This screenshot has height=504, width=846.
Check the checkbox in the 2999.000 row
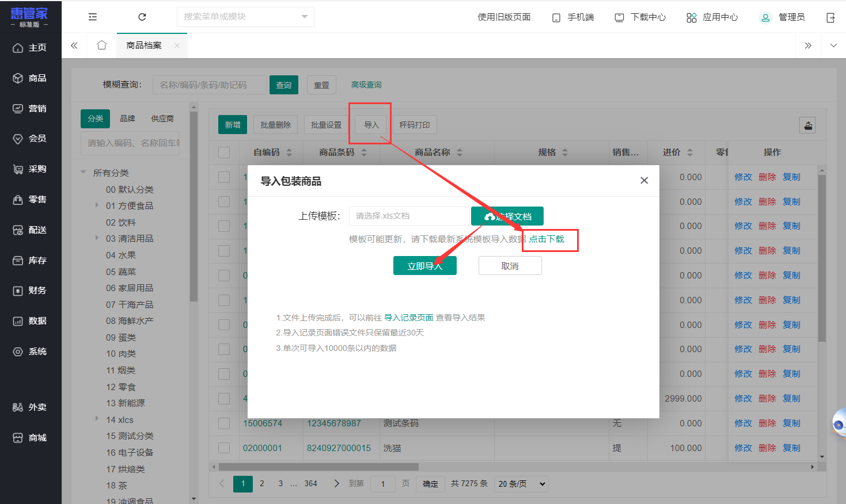click(x=224, y=399)
